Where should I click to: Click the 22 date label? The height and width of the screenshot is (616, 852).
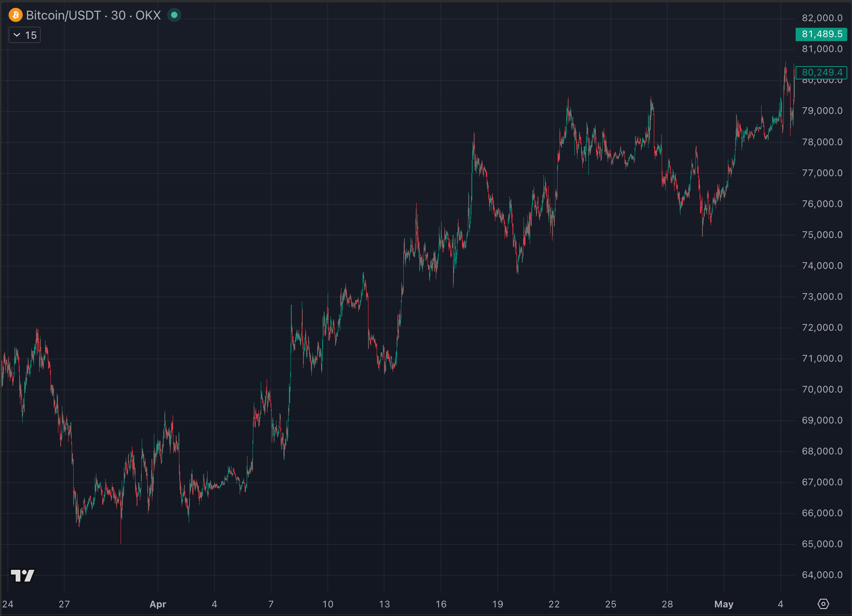click(x=554, y=604)
